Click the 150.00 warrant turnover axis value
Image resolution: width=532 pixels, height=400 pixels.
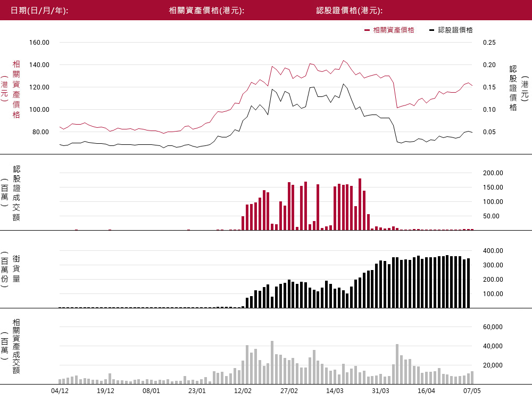(493, 187)
